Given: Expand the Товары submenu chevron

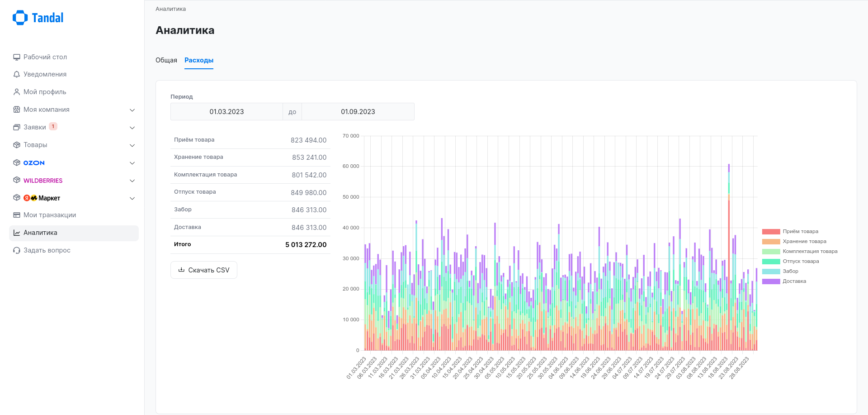Looking at the screenshot, I should 132,145.
